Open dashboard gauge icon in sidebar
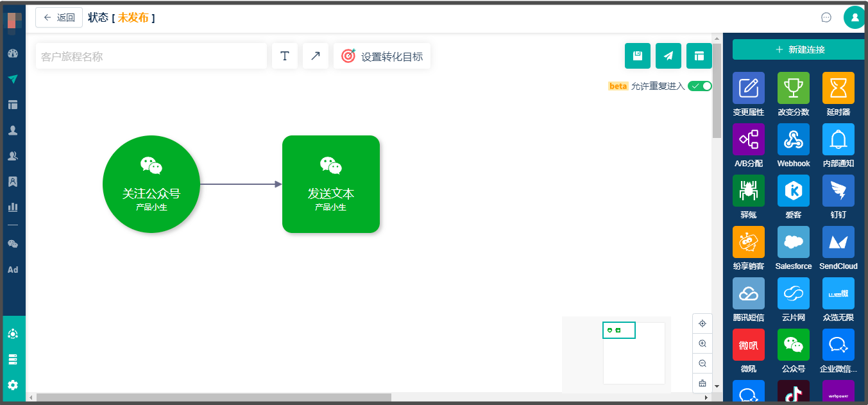Viewport: 868px width, 405px height. (13, 53)
